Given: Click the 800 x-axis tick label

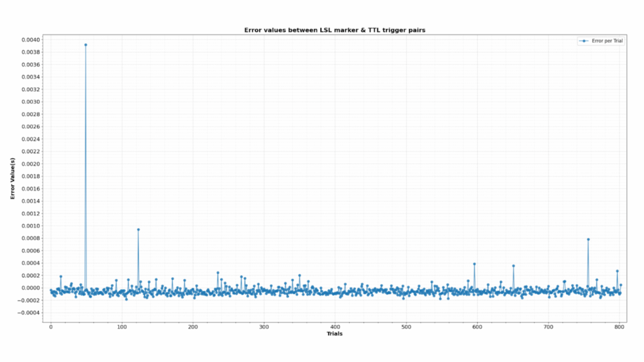Looking at the screenshot, I should point(619,327).
